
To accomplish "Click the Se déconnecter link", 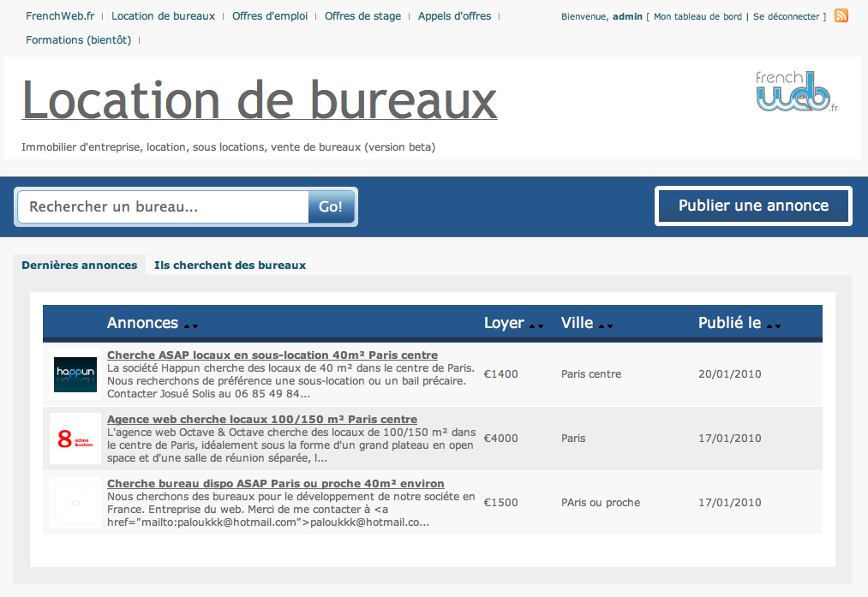I will pyautogui.click(x=786, y=16).
